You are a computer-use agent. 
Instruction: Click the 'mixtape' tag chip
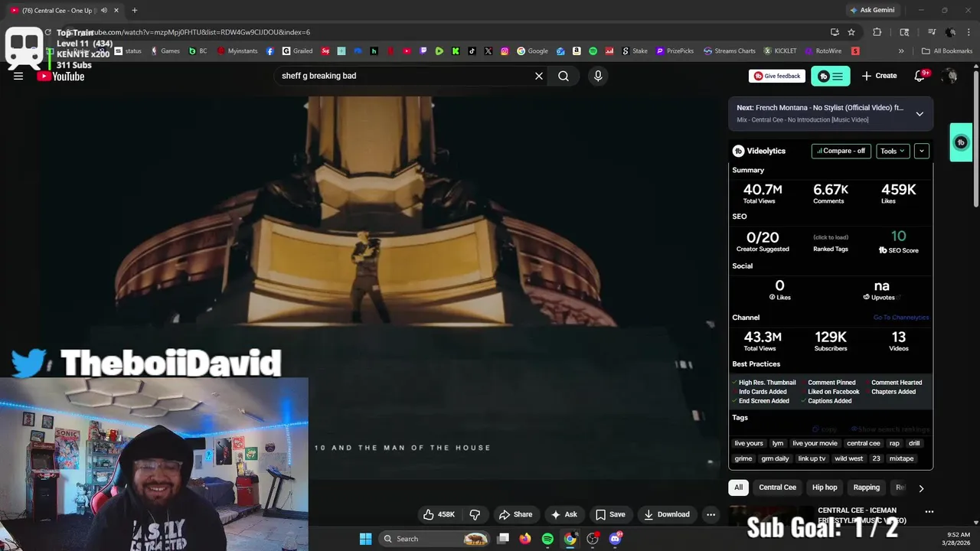coord(901,458)
